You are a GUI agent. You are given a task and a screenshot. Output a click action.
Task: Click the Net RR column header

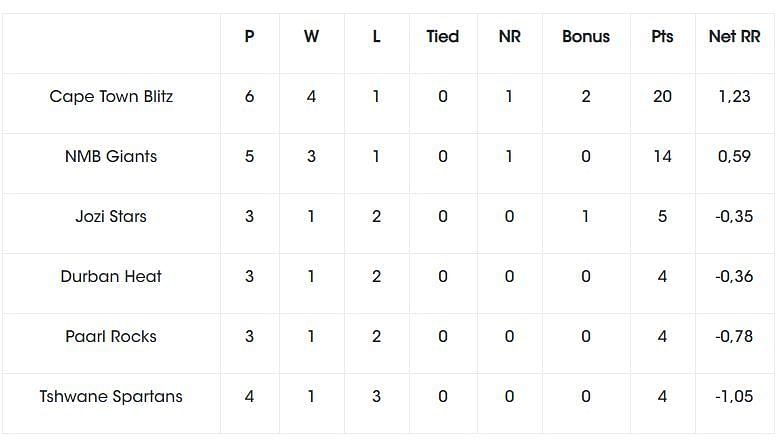click(734, 37)
